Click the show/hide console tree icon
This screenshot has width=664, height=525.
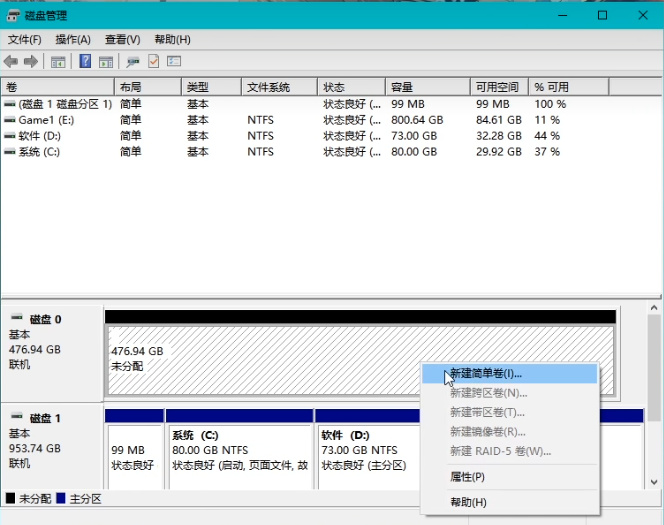[x=58, y=62]
